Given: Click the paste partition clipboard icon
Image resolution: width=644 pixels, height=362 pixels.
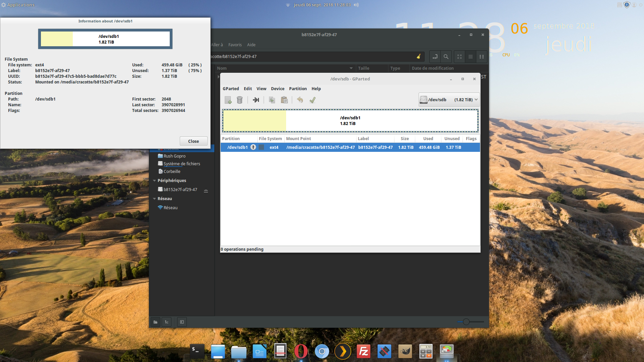Looking at the screenshot, I should coord(284,100).
